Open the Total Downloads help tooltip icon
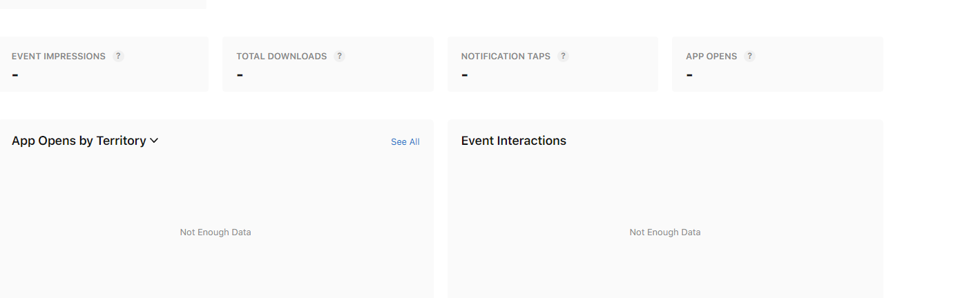This screenshot has height=298, width=980. pos(339,57)
